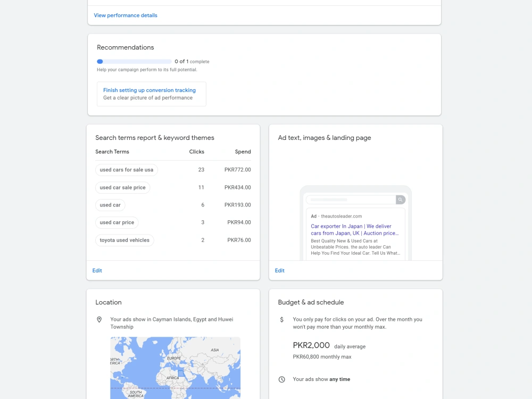
Task: Edit ad text, images & landing page
Action: coord(280,270)
